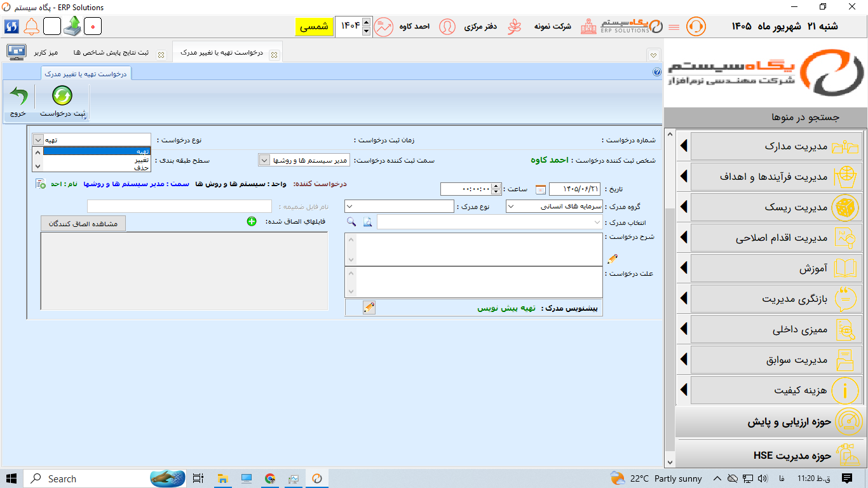Viewport: 868px width, 488px height.
Task: Click the edit icon in پیشنویس مدرک row
Action: (369, 308)
